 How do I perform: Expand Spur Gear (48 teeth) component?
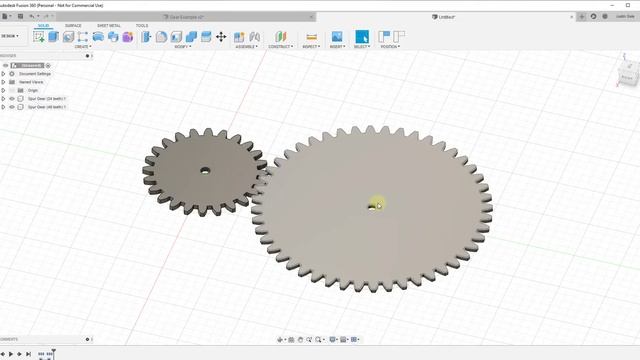[3, 107]
